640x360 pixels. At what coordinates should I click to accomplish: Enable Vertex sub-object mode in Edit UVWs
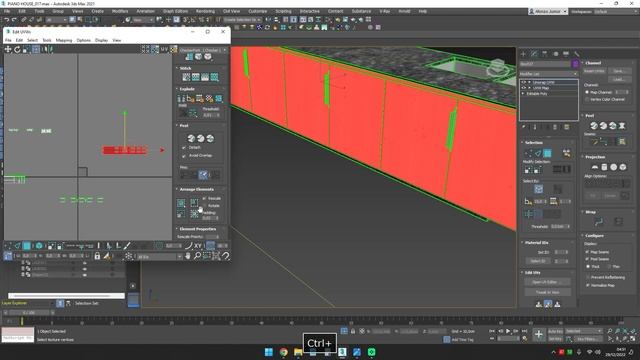point(8,246)
